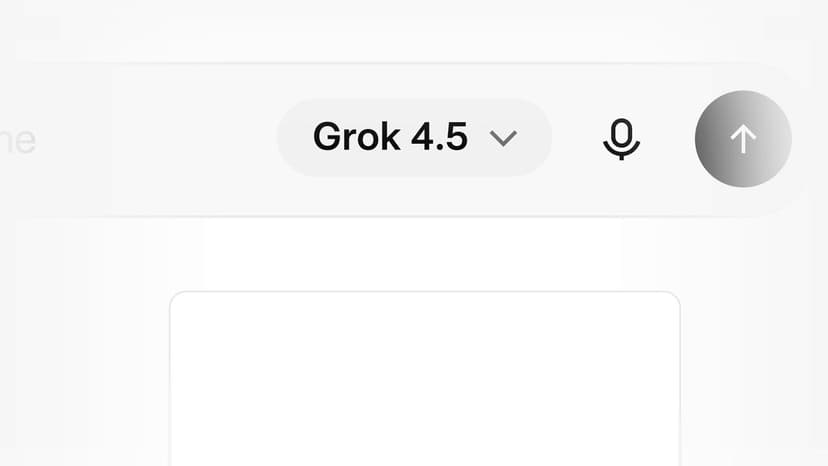Choose a different model via the Grok 4.5 pill
The width and height of the screenshot is (828, 466).
[x=415, y=137]
